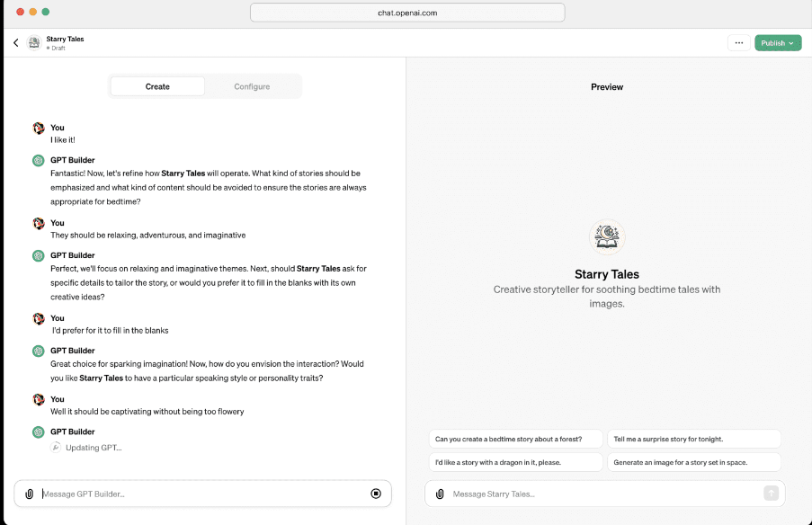Image resolution: width=812 pixels, height=525 pixels.
Task: Click your avatar beside 'relaxing, adventurous' message
Action: pos(39,223)
